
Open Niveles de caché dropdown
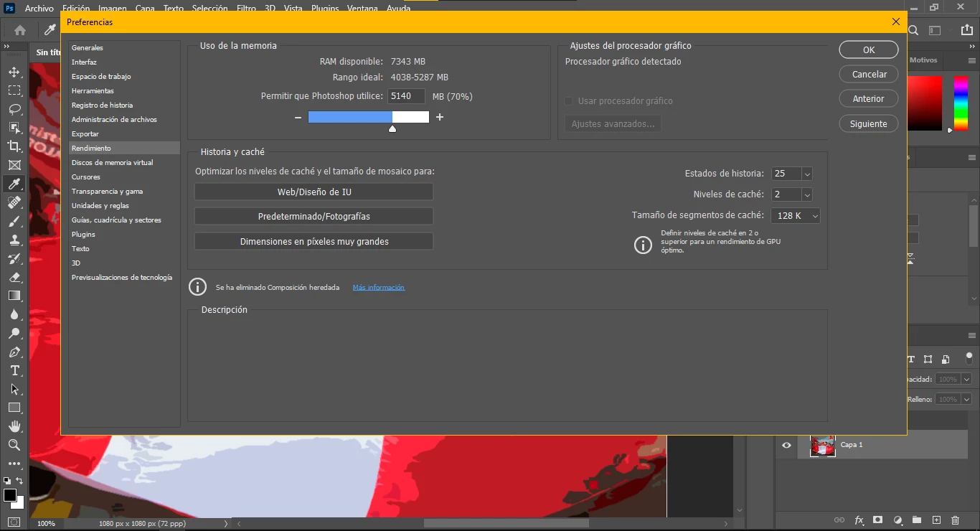point(807,194)
